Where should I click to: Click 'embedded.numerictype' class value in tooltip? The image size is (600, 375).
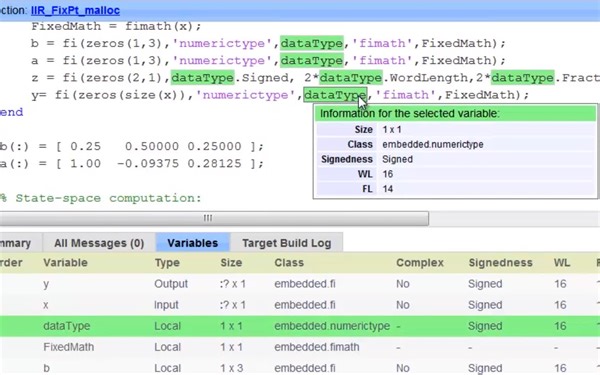433,144
